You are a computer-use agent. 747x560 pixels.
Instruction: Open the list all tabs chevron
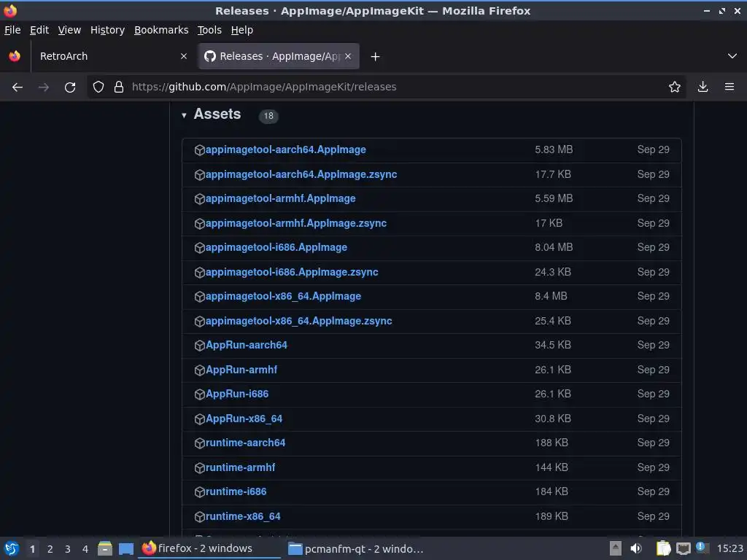click(732, 56)
